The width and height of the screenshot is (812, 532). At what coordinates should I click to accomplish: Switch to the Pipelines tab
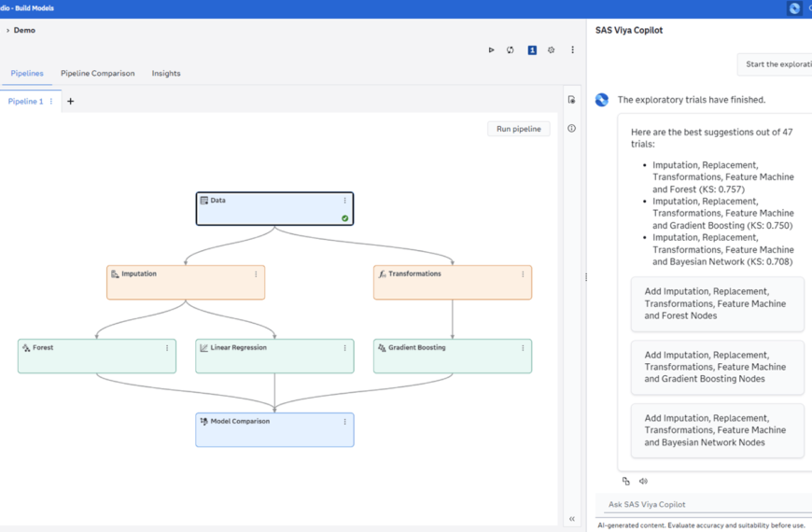click(27, 74)
